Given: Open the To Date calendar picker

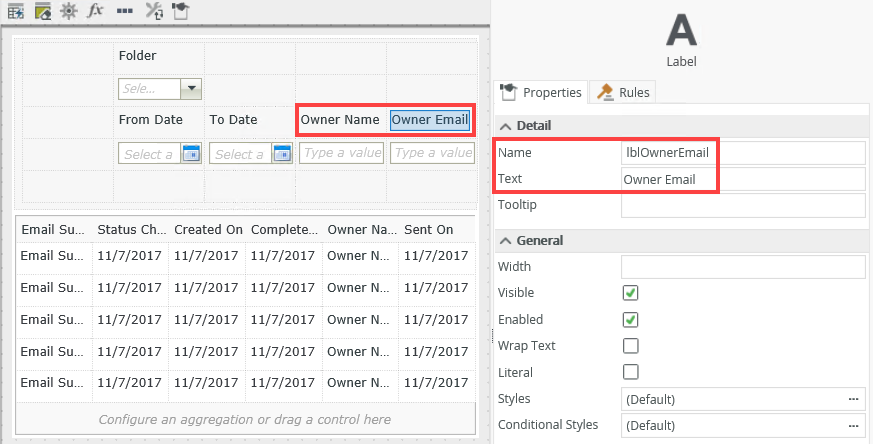Looking at the screenshot, I should tap(282, 153).
